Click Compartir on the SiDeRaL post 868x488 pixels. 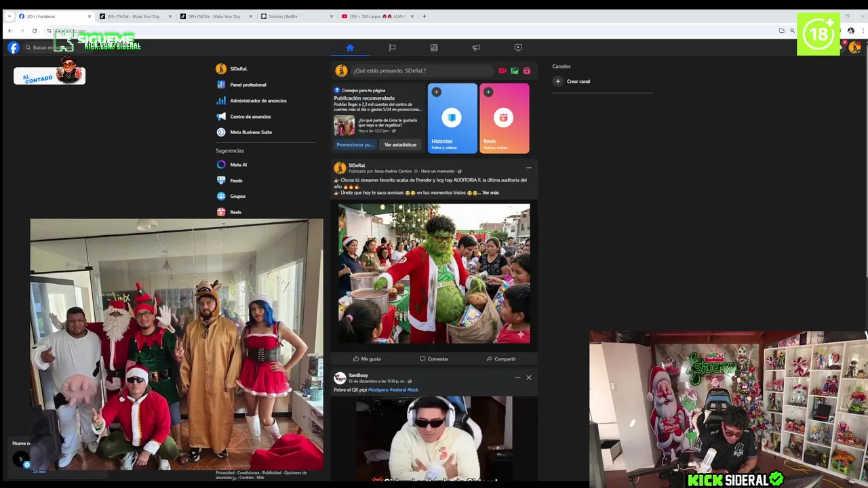pyautogui.click(x=501, y=359)
